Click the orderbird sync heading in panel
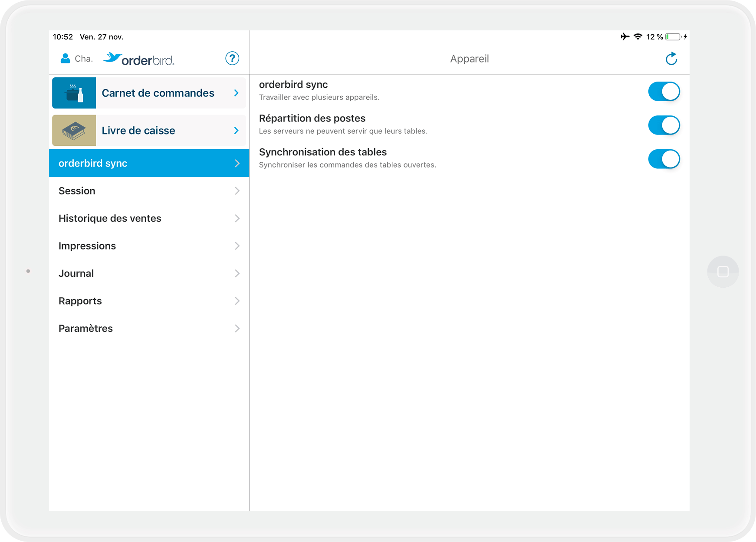 pyautogui.click(x=293, y=85)
